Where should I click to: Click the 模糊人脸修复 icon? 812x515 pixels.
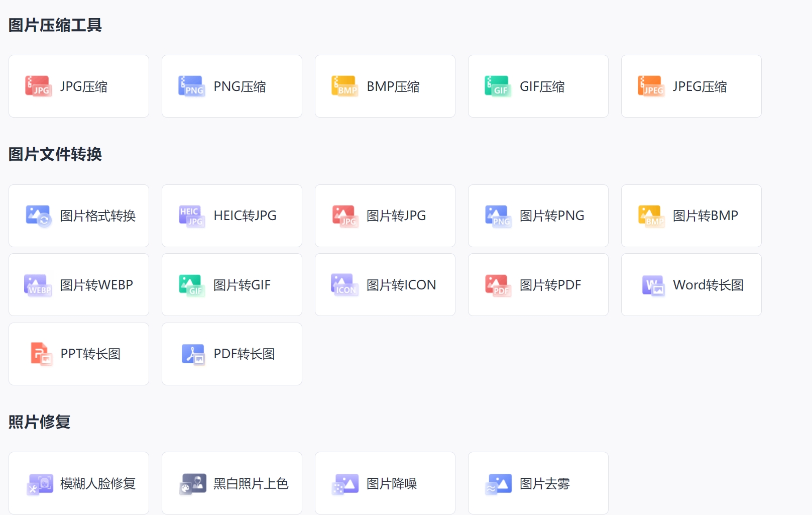40,484
